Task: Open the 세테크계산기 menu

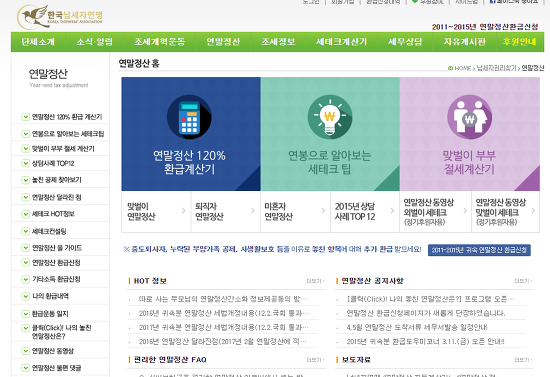Action: click(x=341, y=42)
